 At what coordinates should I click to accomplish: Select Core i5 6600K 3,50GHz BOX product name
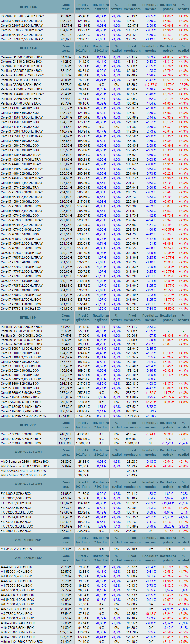tap(21, 392)
